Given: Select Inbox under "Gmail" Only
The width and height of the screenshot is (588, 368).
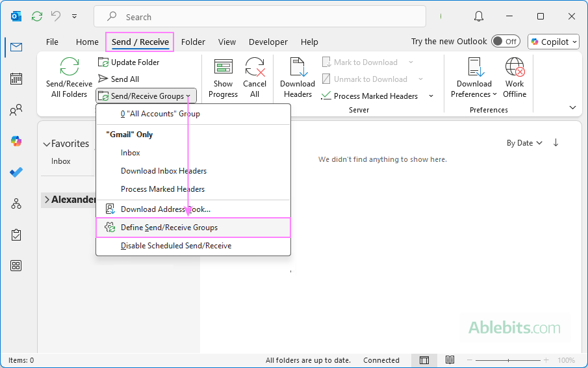Looking at the screenshot, I should coord(193,153).
